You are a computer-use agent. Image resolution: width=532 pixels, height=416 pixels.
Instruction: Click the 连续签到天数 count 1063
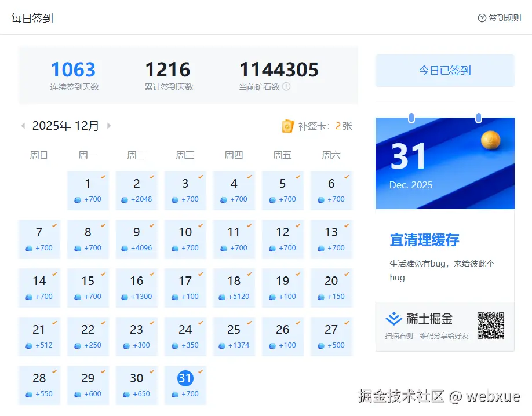pos(73,69)
